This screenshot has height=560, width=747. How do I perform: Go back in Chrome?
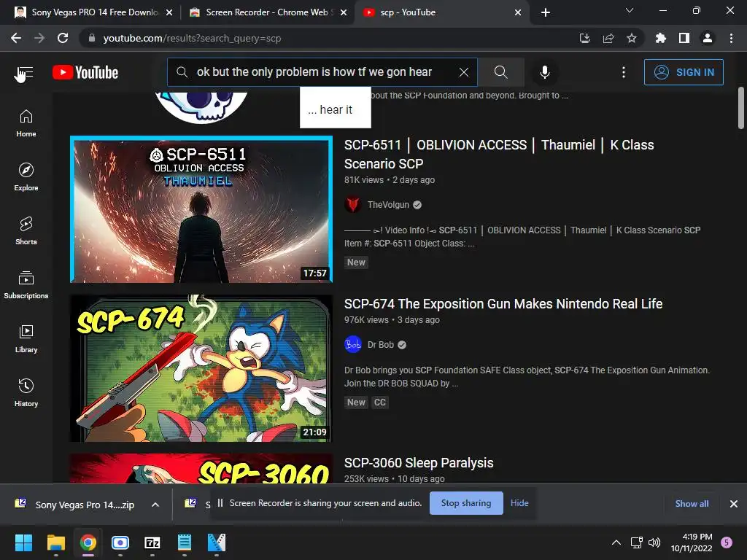pyautogui.click(x=16, y=38)
